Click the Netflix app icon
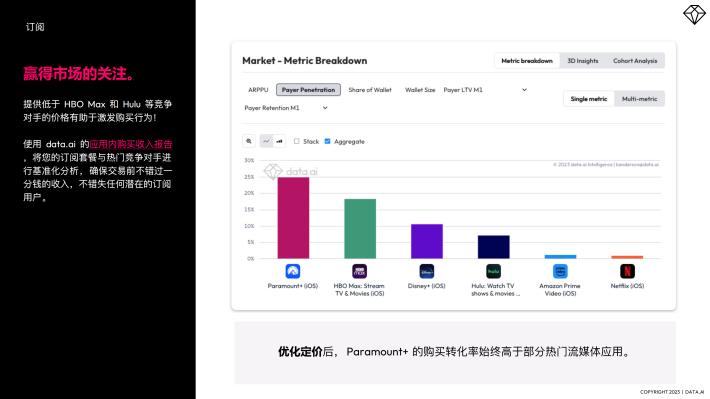This screenshot has width=710, height=399. pos(627,271)
